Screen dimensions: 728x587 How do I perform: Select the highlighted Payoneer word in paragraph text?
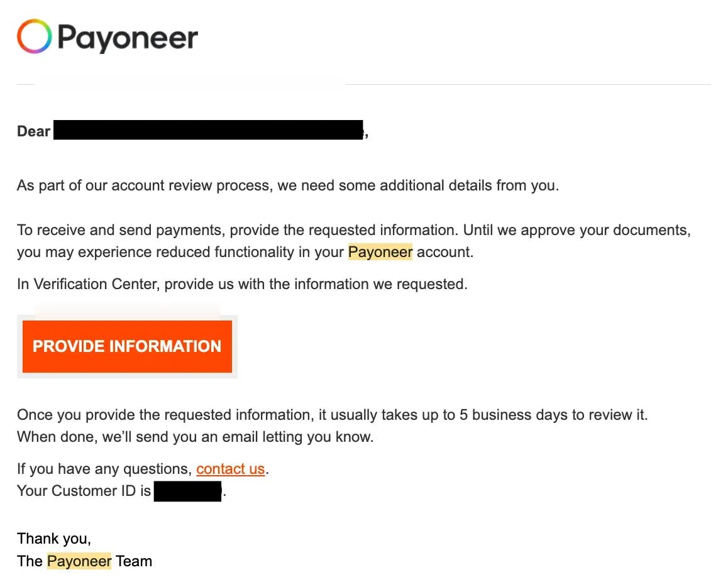(380, 252)
